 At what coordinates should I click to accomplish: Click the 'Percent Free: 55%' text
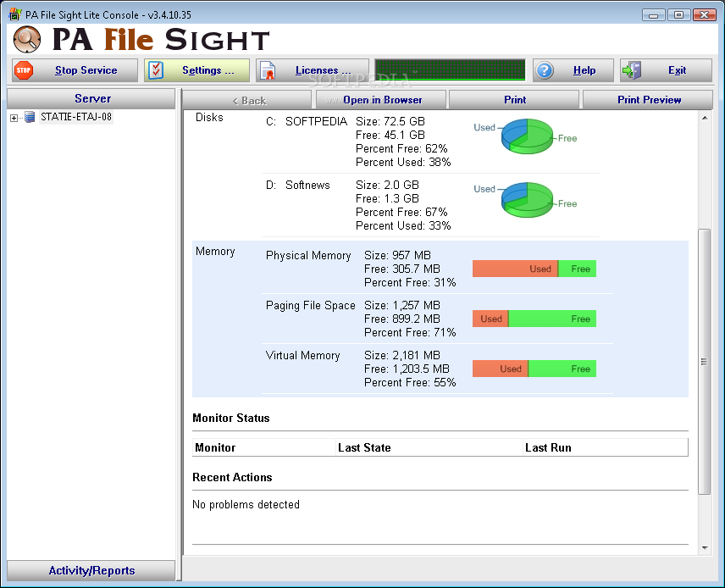pos(410,382)
